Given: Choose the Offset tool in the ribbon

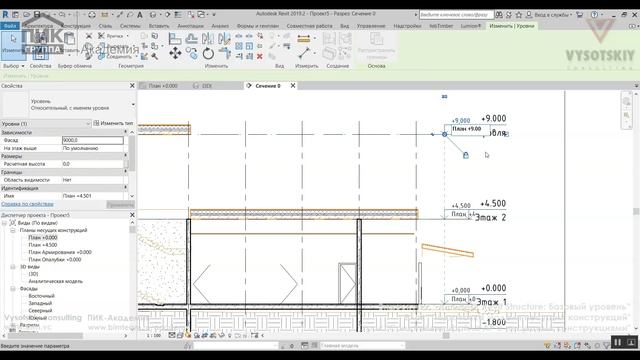Looking at the screenshot, I should point(191,39).
